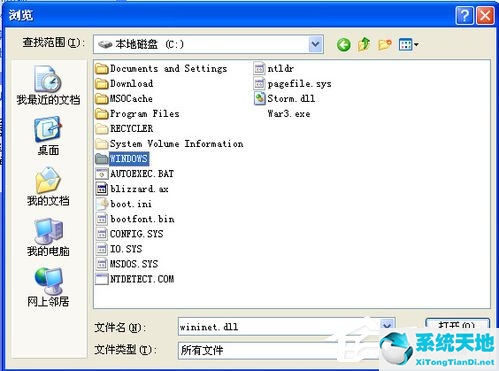
Task: Open the file type (文件类型) combo box
Action: click(279, 350)
